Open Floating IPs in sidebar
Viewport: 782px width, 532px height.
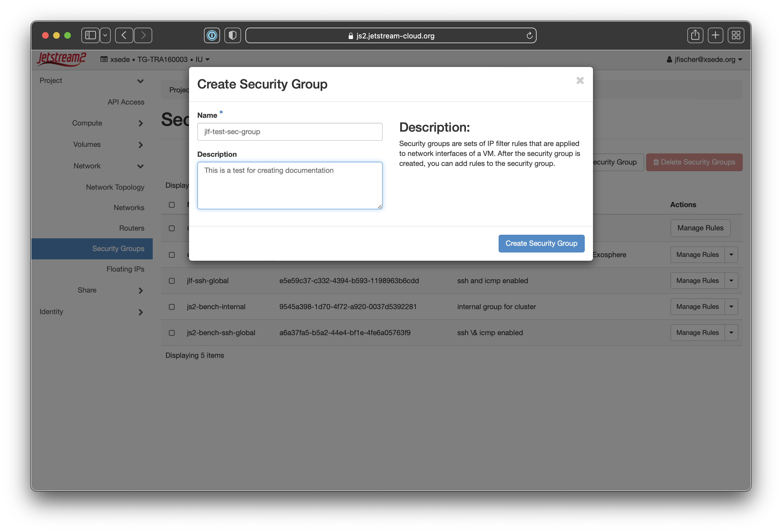[125, 269]
